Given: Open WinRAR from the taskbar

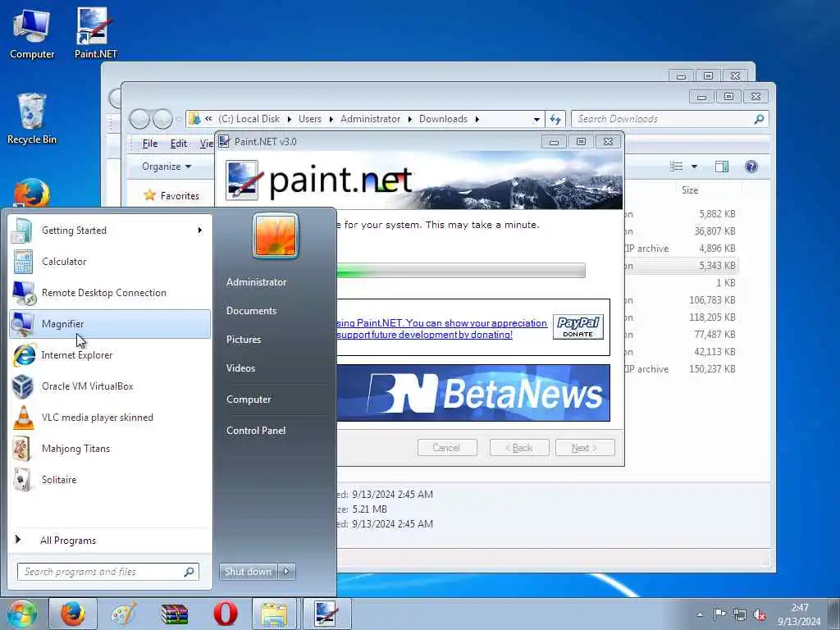Looking at the screenshot, I should pos(174,614).
